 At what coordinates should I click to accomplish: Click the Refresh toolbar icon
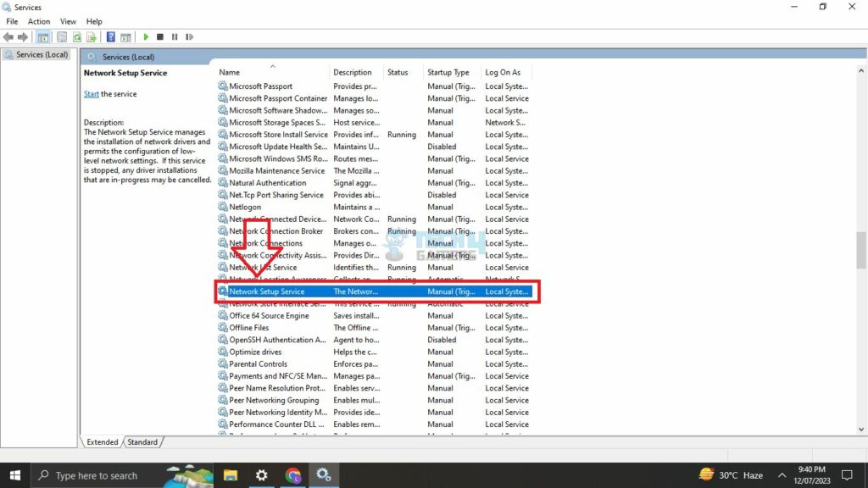pyautogui.click(x=77, y=37)
